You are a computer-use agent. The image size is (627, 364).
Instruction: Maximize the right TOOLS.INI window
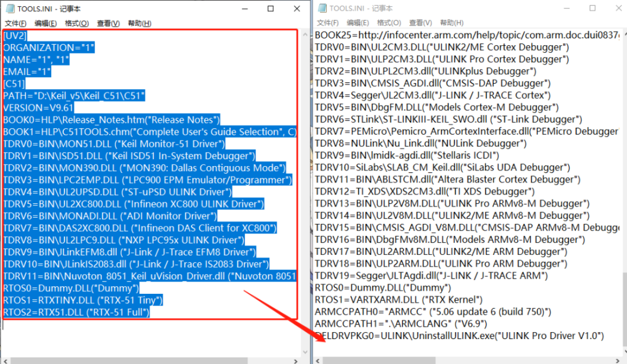click(593, 8)
